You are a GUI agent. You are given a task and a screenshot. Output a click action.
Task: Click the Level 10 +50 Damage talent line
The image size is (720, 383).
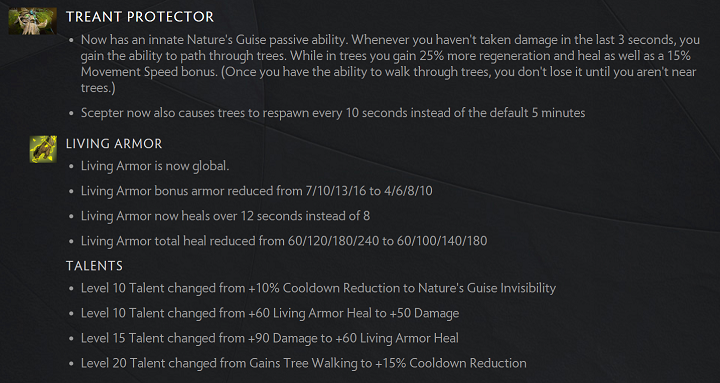[x=270, y=314]
